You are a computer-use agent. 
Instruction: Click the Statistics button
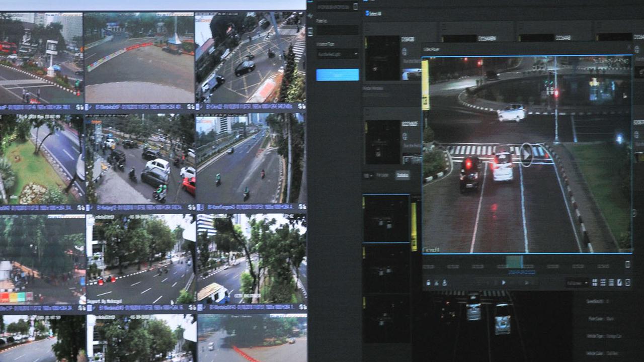401,175
